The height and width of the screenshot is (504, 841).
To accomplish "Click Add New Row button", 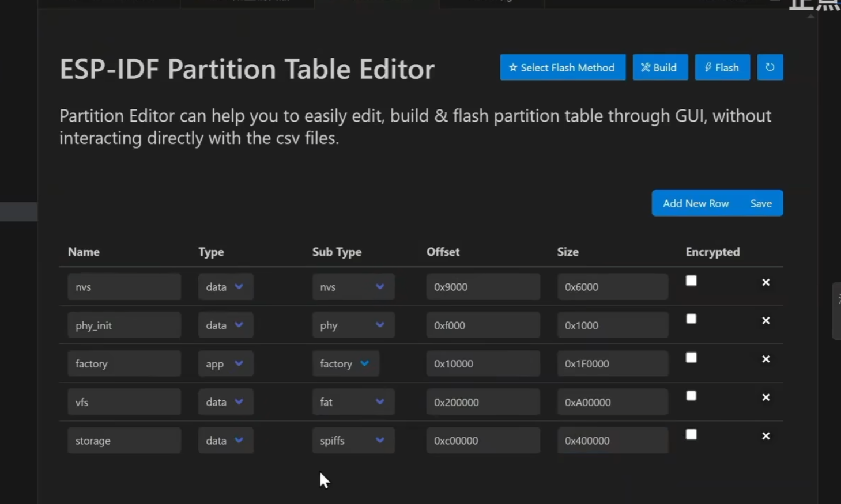I will tap(696, 203).
